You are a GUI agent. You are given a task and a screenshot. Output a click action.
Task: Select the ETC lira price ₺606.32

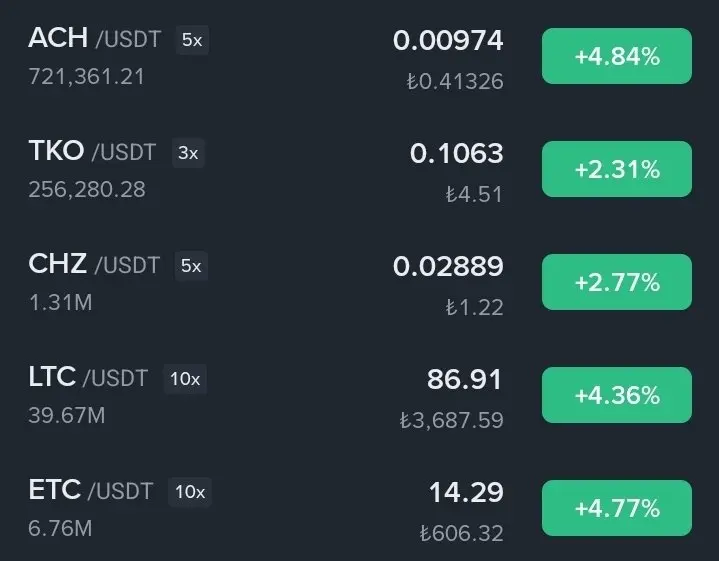click(x=462, y=533)
